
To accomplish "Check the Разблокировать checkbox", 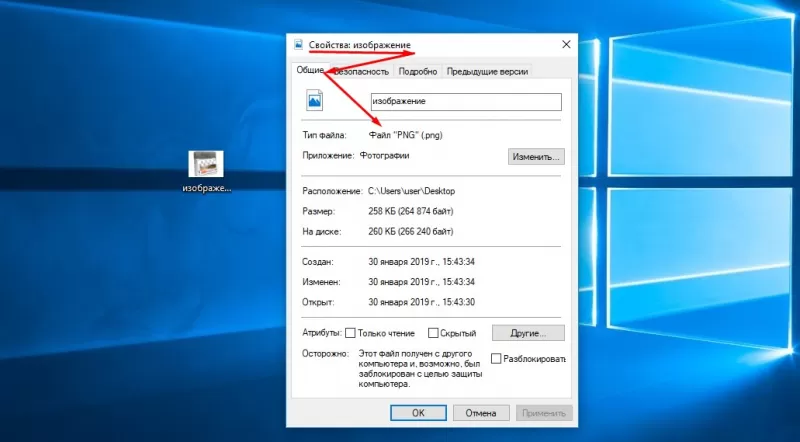I will pyautogui.click(x=496, y=358).
